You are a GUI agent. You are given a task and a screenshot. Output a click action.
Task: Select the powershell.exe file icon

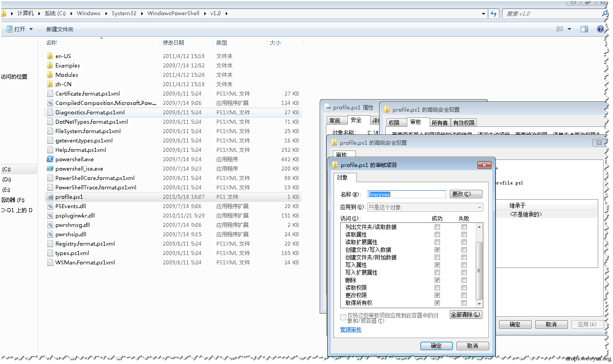click(51, 159)
